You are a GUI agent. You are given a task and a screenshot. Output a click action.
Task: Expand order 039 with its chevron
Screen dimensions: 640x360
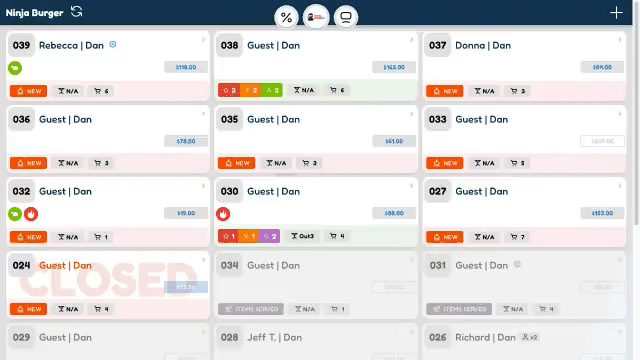point(203,40)
